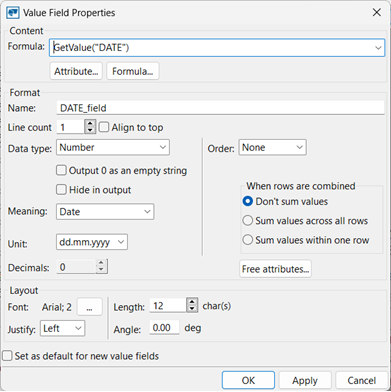Close the Value Field Properties dialog
The image size is (391, 392).
point(377,13)
